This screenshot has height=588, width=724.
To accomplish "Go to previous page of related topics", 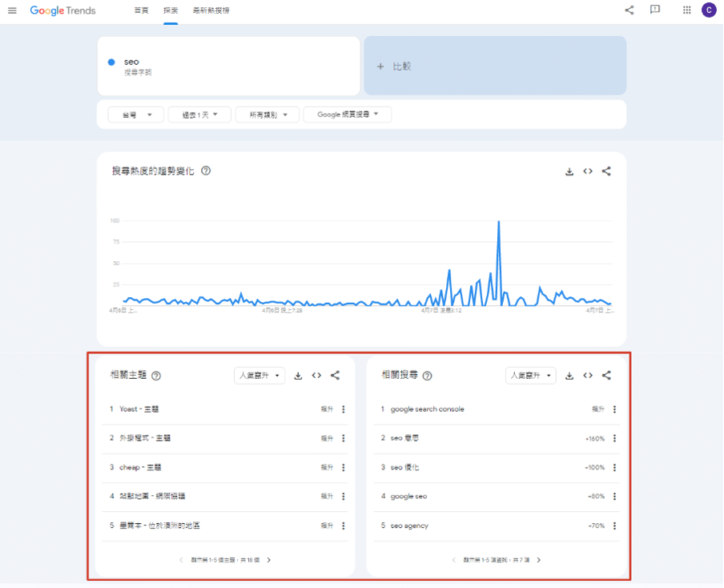I will tap(181, 560).
